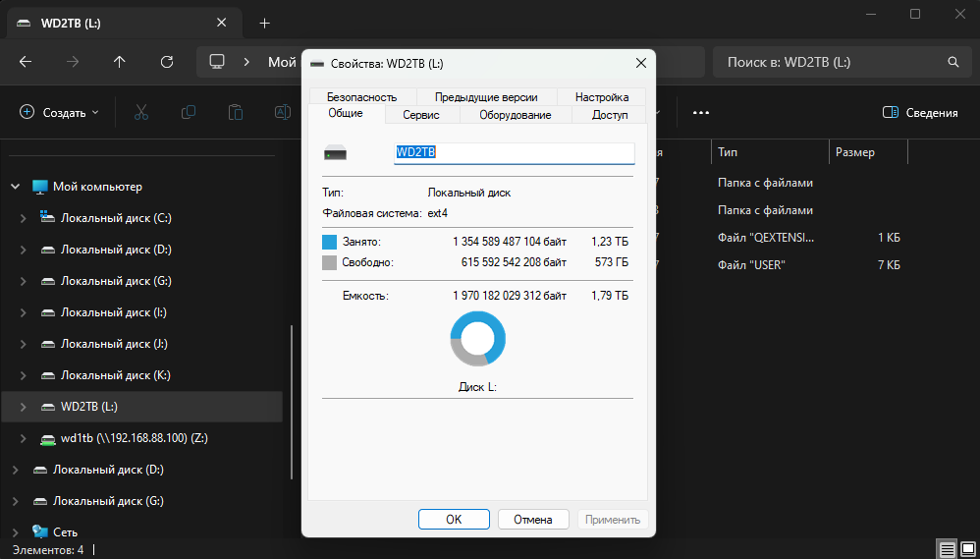Screen dimensions: 980x559
Task: Open the Сервис tab
Action: 420,115
